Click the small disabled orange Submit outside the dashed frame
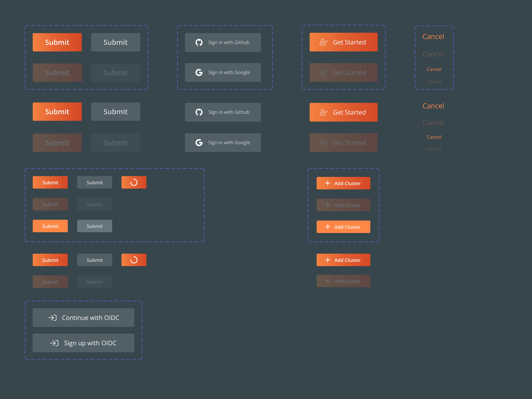 point(50,282)
